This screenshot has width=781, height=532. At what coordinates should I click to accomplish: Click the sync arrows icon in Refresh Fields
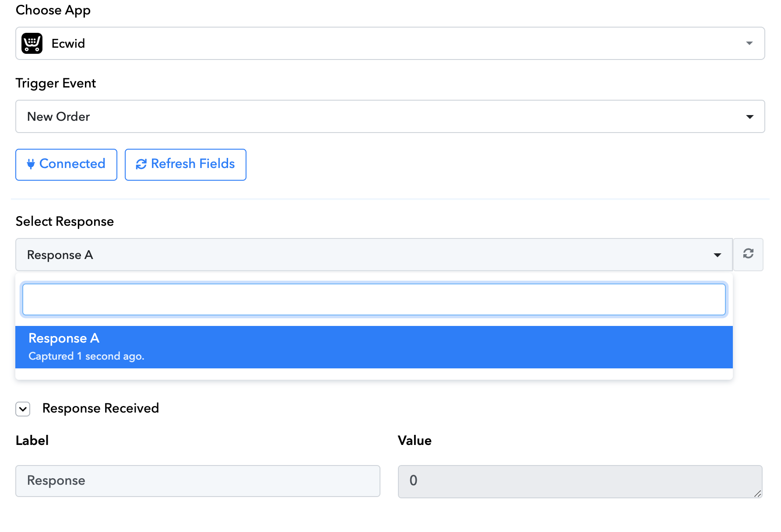tap(141, 164)
